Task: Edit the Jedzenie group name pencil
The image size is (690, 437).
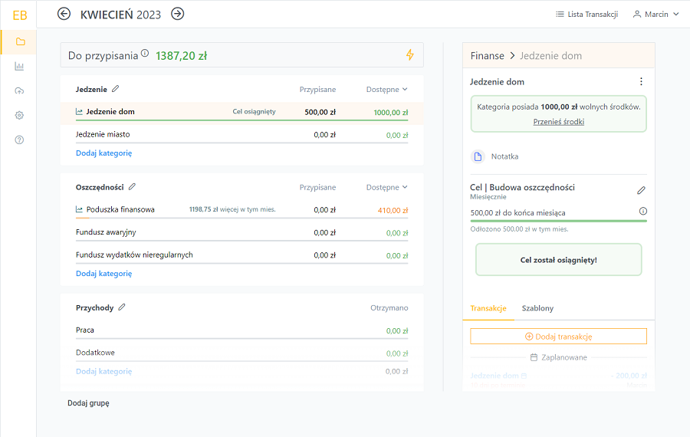Action: (x=116, y=89)
